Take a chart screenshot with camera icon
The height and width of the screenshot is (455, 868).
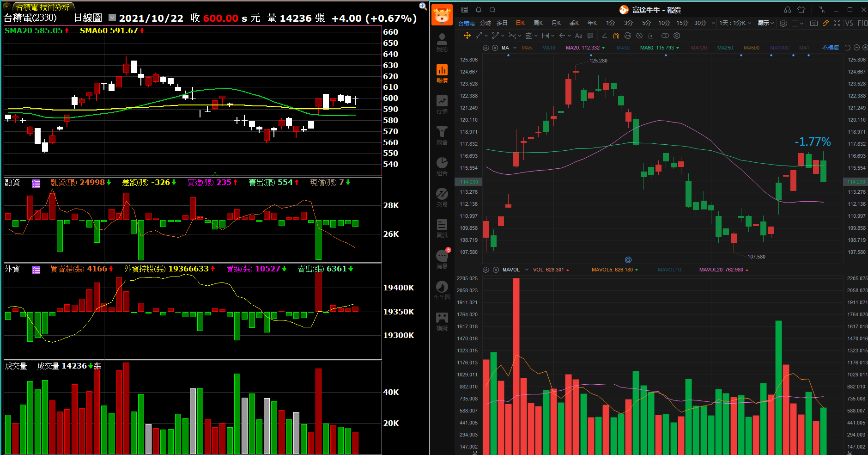(813, 23)
